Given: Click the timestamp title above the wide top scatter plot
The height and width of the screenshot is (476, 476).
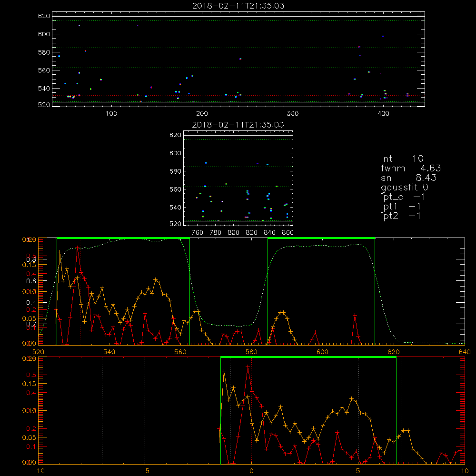Looking at the screenshot, I should click(238, 6).
